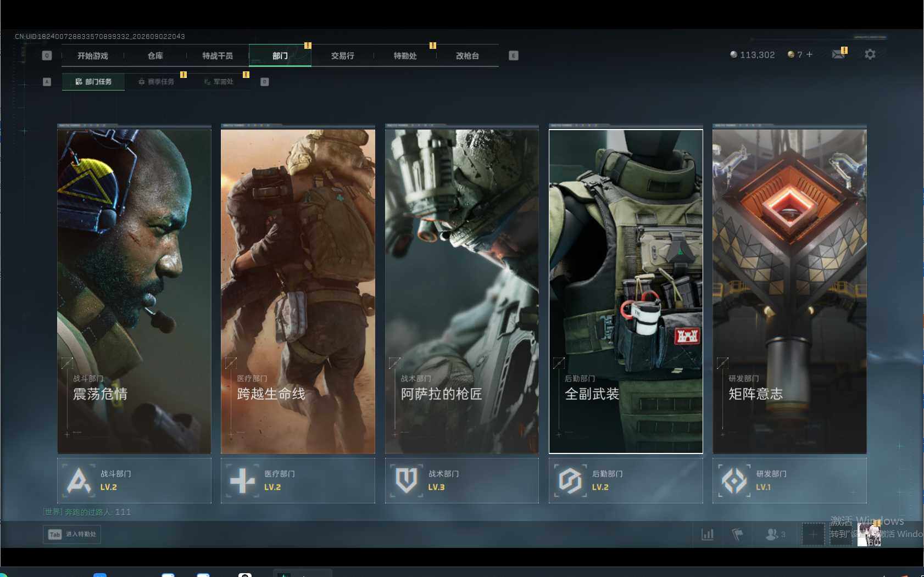Click the 全副武装 mission title text
This screenshot has width=924, height=577.
[x=592, y=394]
